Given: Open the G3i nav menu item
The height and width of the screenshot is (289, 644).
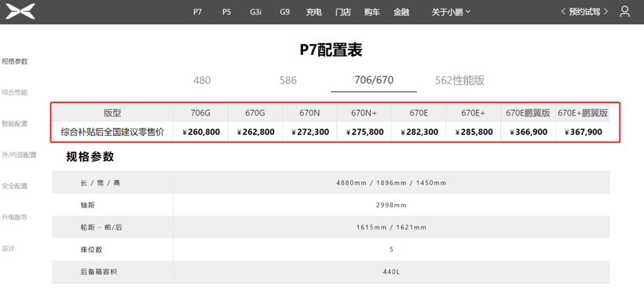Looking at the screenshot, I should coord(255,12).
